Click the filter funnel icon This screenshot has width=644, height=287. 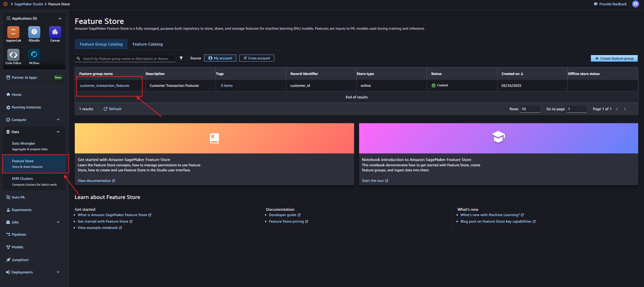tap(181, 58)
